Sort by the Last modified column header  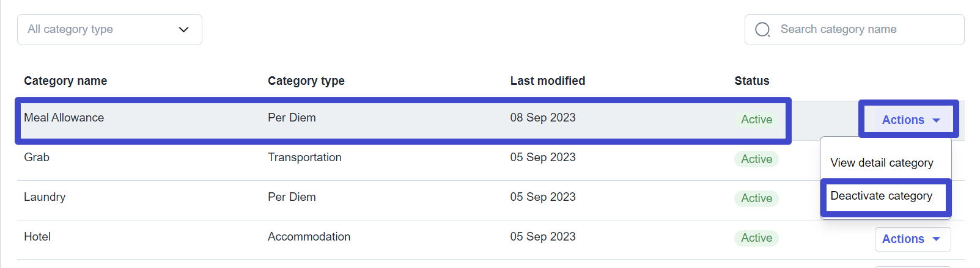pos(548,81)
